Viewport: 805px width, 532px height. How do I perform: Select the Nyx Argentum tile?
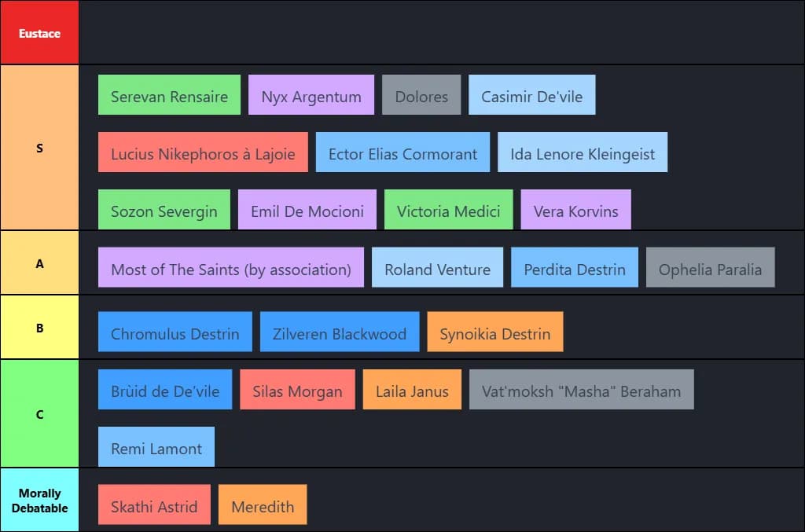[311, 96]
